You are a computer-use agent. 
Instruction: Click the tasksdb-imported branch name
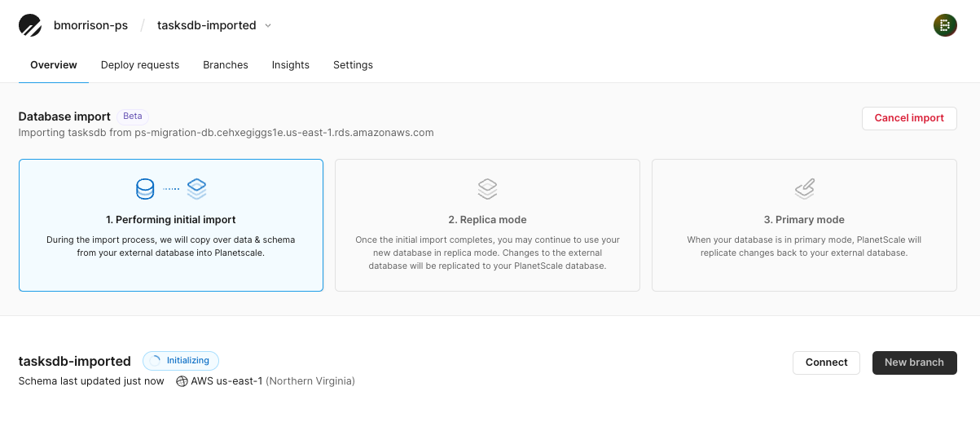(75, 361)
